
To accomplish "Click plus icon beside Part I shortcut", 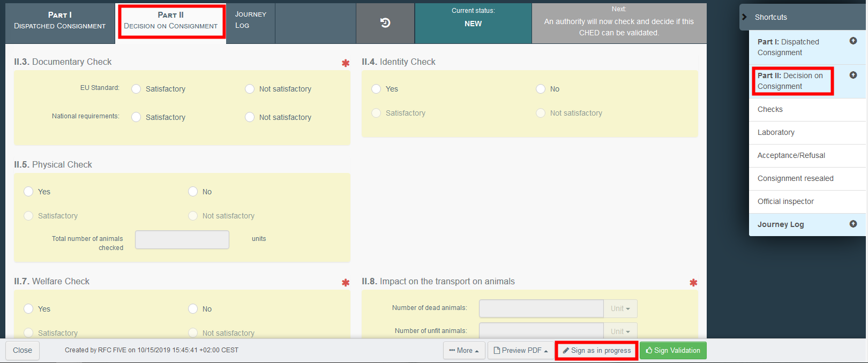I will [853, 41].
